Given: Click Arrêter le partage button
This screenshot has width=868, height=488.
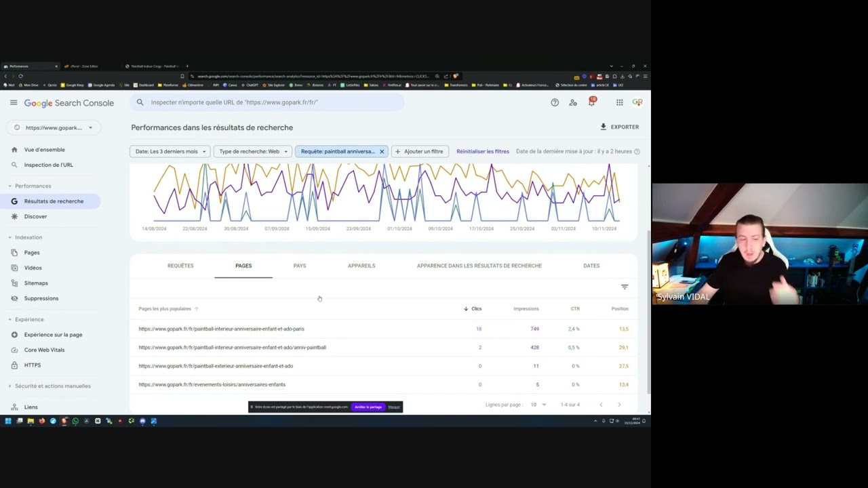Looking at the screenshot, I should (368, 407).
